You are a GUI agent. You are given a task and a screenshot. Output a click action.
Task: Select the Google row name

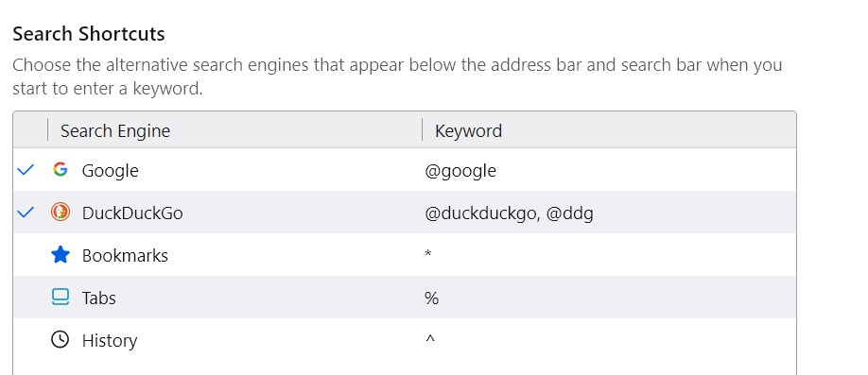111,170
